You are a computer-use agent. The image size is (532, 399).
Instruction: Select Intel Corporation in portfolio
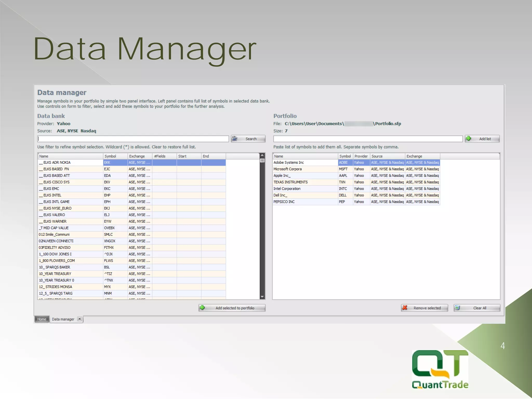click(356, 189)
